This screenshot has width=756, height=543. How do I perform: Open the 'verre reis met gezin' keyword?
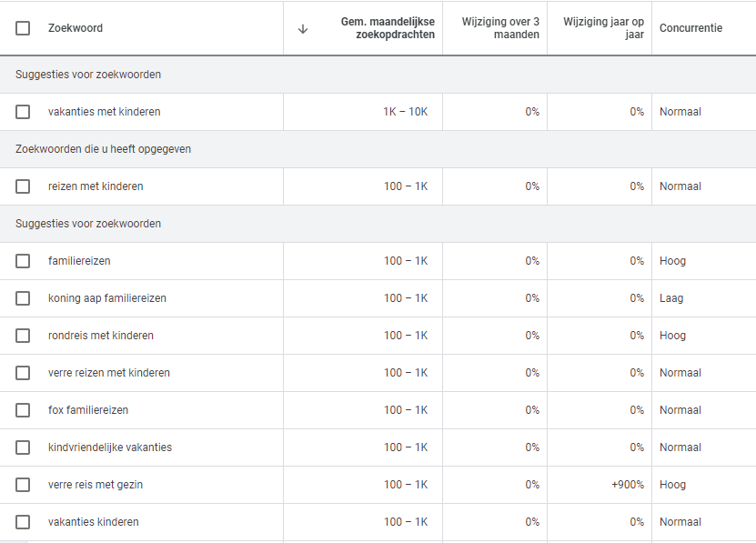(x=96, y=485)
